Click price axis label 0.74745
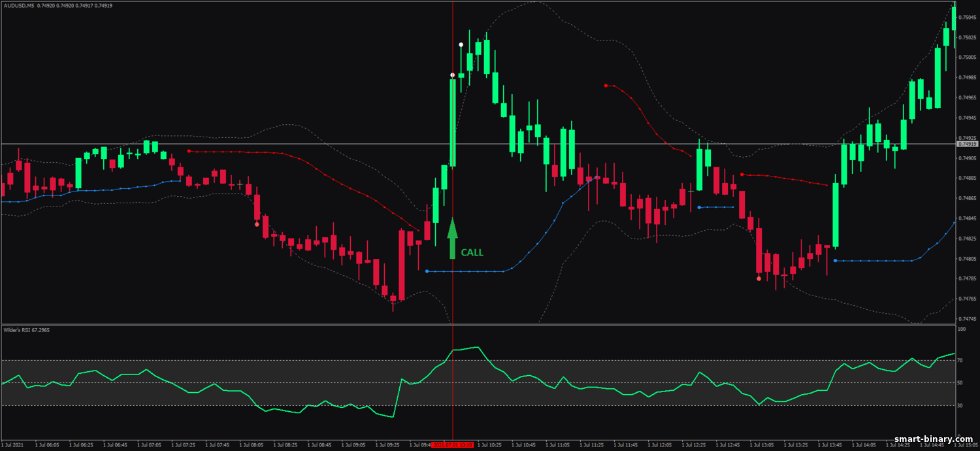 [968, 319]
